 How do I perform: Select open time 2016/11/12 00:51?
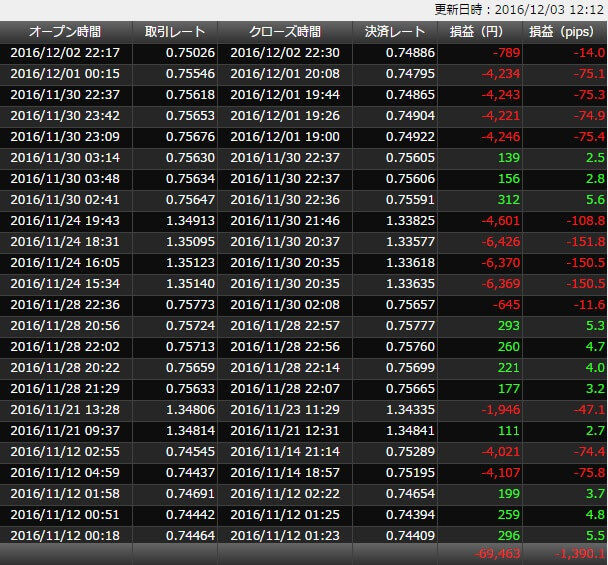[x=65, y=514]
